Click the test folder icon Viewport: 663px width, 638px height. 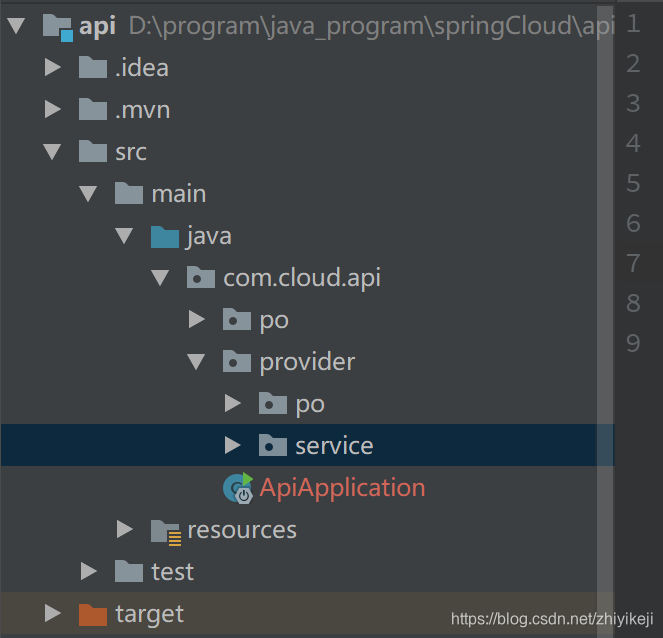[x=129, y=571]
